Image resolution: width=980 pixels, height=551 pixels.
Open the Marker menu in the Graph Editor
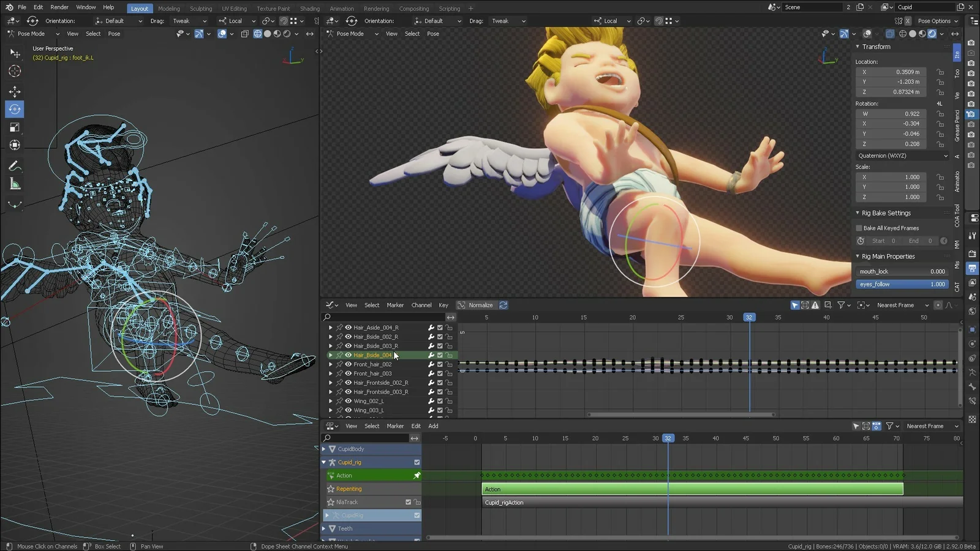click(x=395, y=305)
